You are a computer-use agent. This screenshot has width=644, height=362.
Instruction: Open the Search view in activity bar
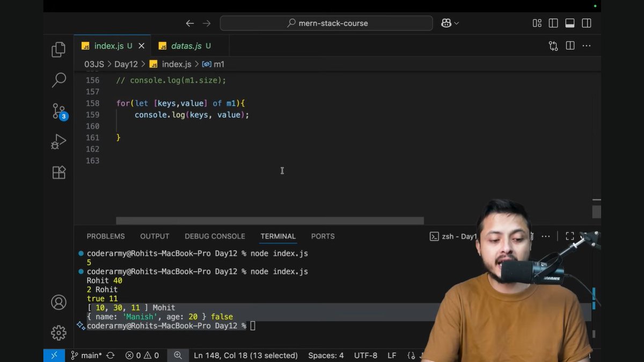click(58, 80)
